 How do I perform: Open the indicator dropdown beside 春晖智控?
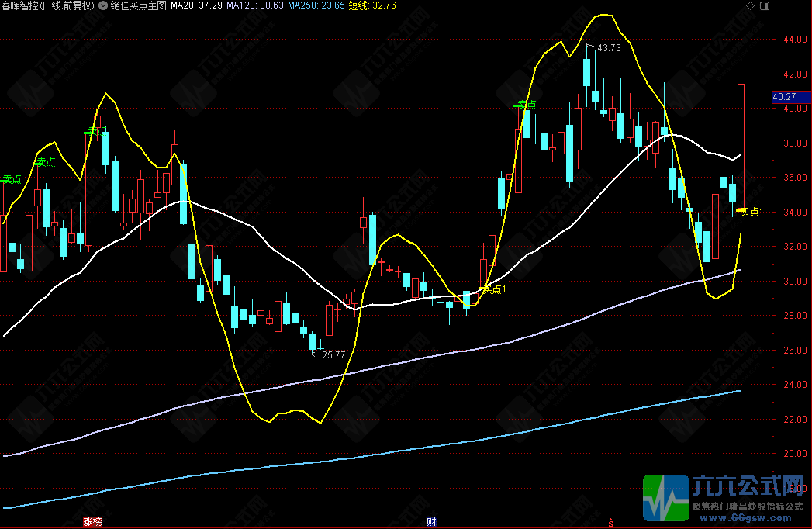tap(103, 5)
